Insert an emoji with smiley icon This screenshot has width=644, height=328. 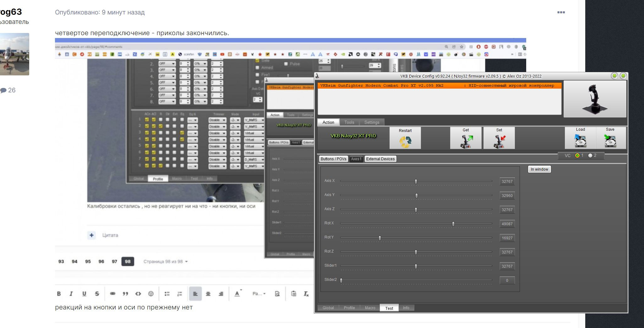pos(151,294)
